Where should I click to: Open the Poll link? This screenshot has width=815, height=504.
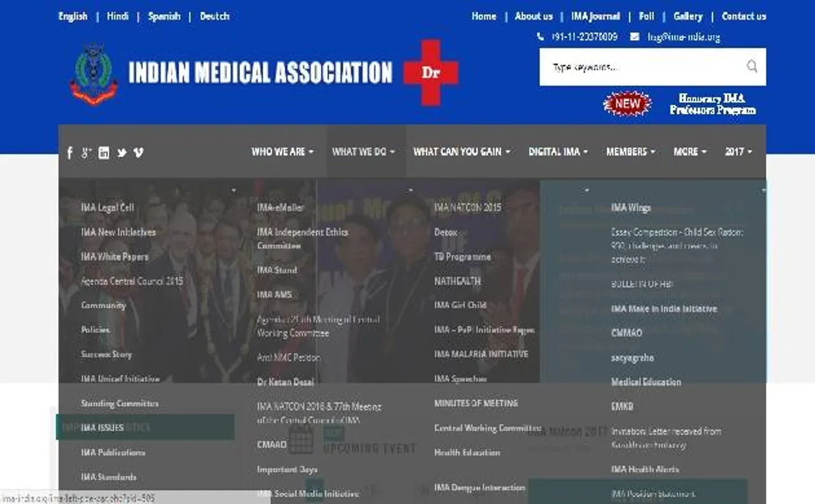[646, 16]
